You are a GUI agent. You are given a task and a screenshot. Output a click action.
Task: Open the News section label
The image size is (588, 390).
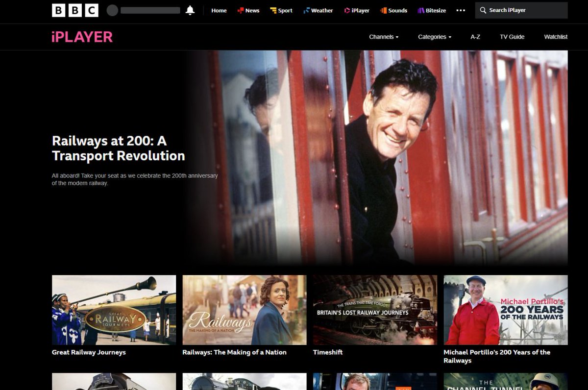pyautogui.click(x=252, y=10)
